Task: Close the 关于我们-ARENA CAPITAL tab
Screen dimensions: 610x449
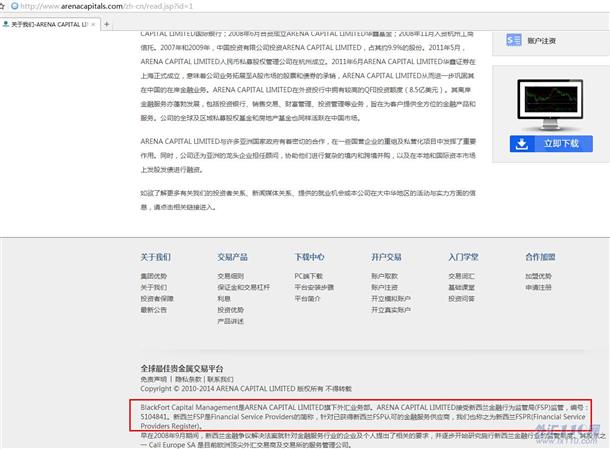Action: tap(93, 24)
